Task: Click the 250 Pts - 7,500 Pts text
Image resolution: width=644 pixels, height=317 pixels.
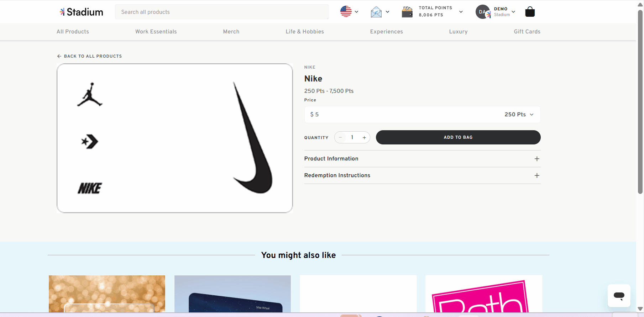Action: click(329, 91)
